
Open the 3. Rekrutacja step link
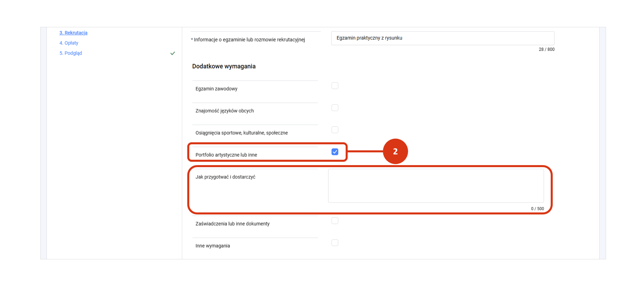[x=73, y=33]
